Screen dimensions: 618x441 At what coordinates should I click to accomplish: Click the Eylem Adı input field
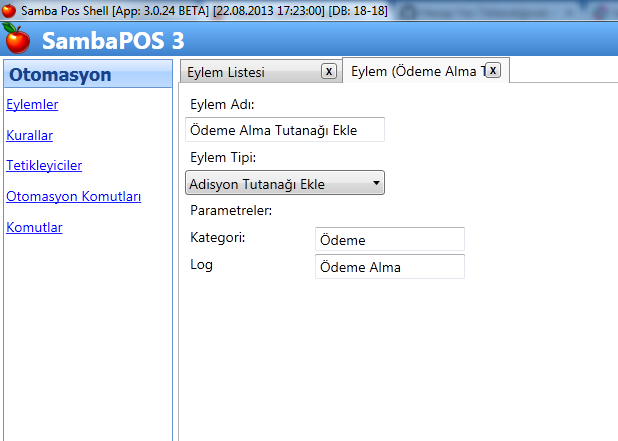285,130
